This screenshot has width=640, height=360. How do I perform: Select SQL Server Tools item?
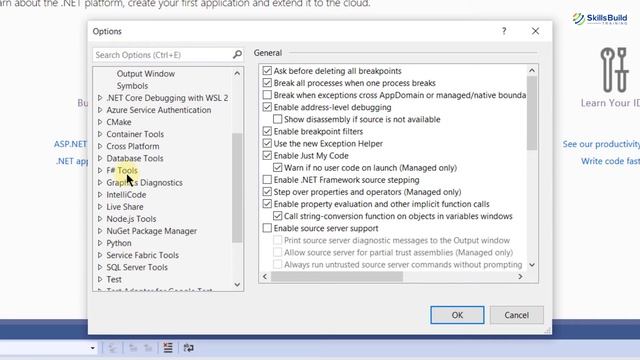click(x=137, y=267)
